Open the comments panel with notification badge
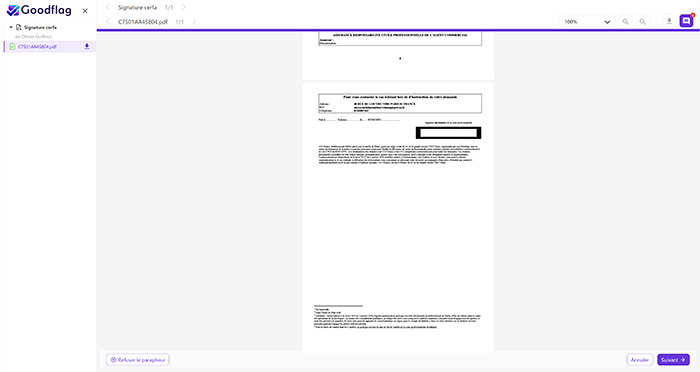Screen dimensions: 700x372 point(686,21)
